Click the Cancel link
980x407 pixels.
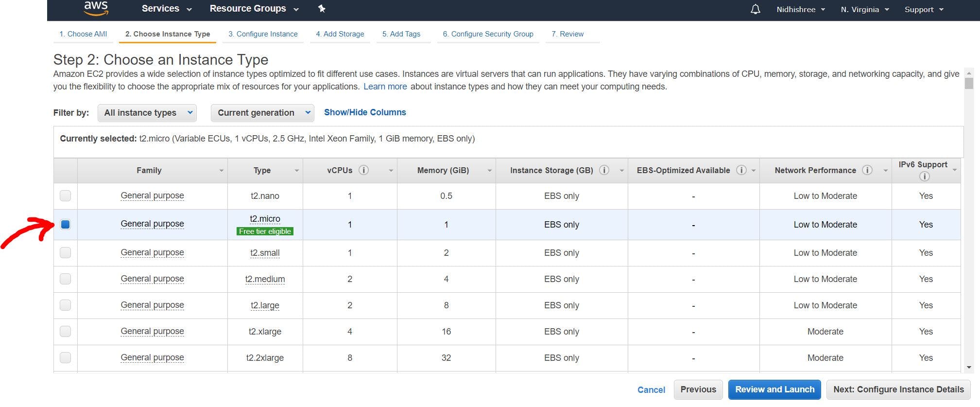[x=651, y=390]
